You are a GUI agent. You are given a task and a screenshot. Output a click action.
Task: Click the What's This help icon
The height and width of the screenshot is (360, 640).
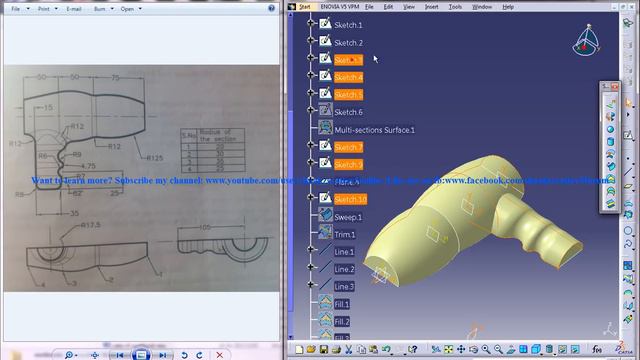413,349
